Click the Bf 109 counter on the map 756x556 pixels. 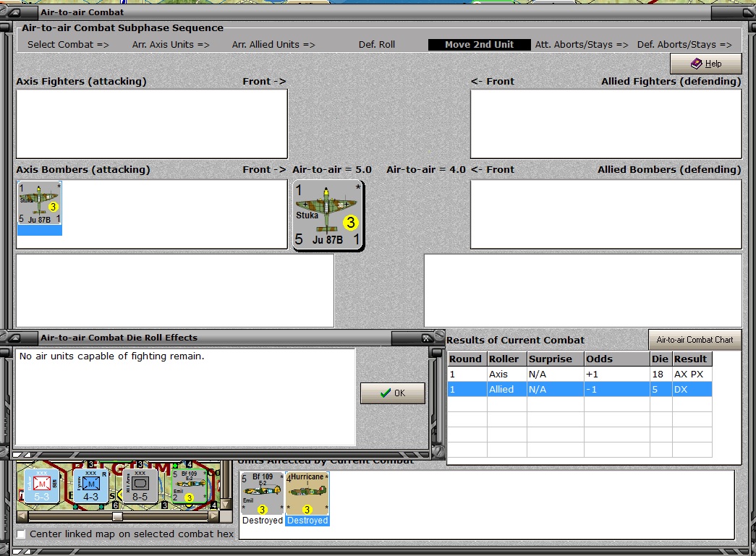(190, 486)
